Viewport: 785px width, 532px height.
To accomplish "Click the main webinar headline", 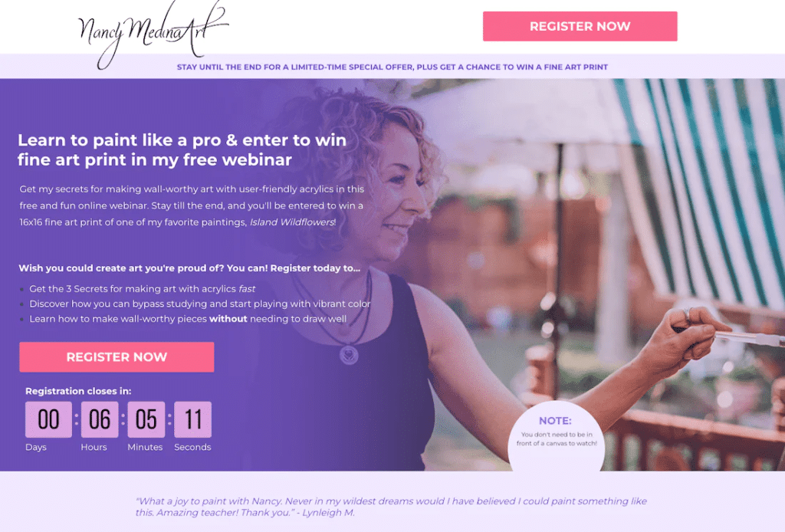I will click(x=182, y=149).
